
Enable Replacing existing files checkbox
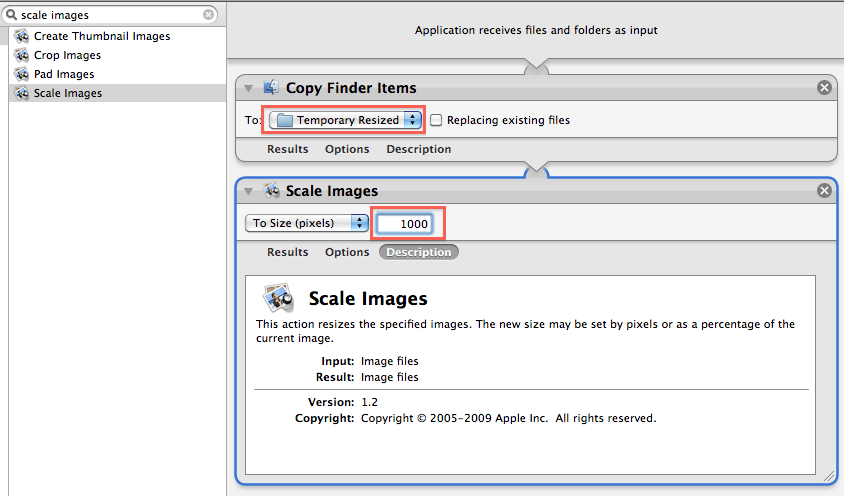436,120
